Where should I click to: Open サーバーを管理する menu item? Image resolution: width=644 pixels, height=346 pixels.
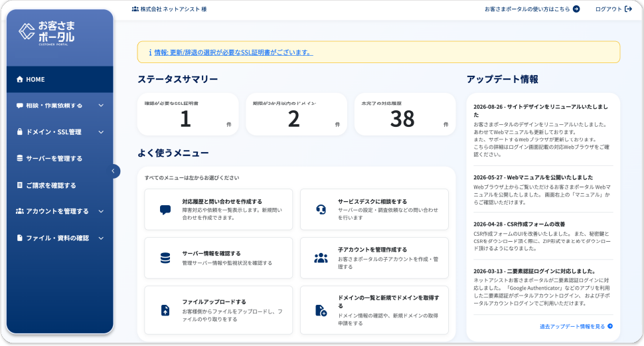tap(60, 158)
